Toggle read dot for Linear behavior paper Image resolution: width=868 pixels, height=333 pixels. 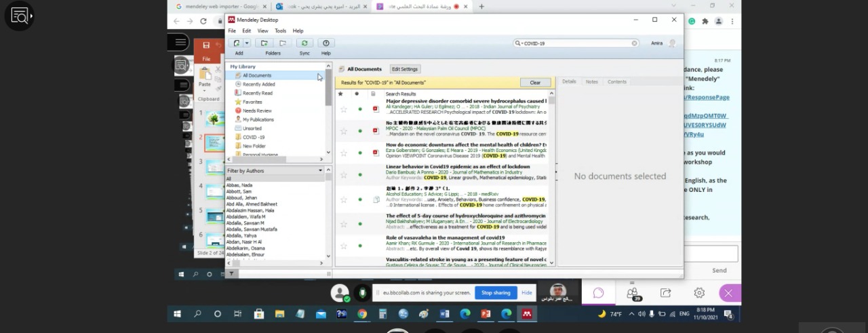360,174
